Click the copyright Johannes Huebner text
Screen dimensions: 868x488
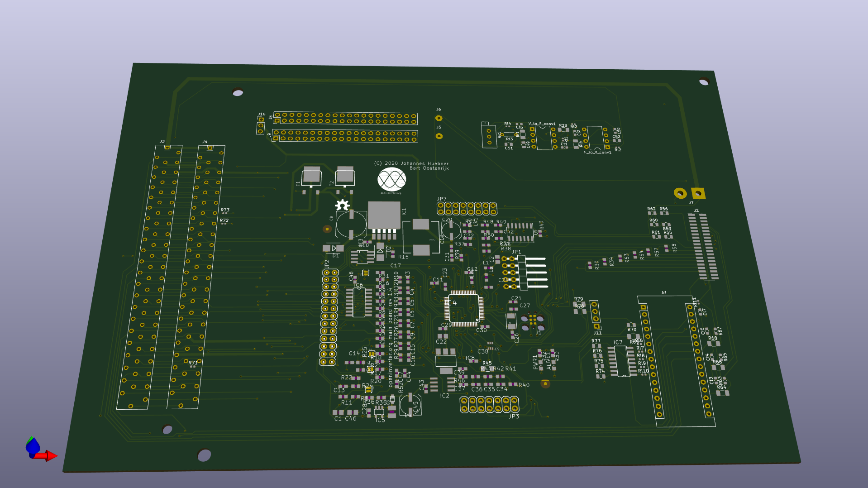point(411,163)
